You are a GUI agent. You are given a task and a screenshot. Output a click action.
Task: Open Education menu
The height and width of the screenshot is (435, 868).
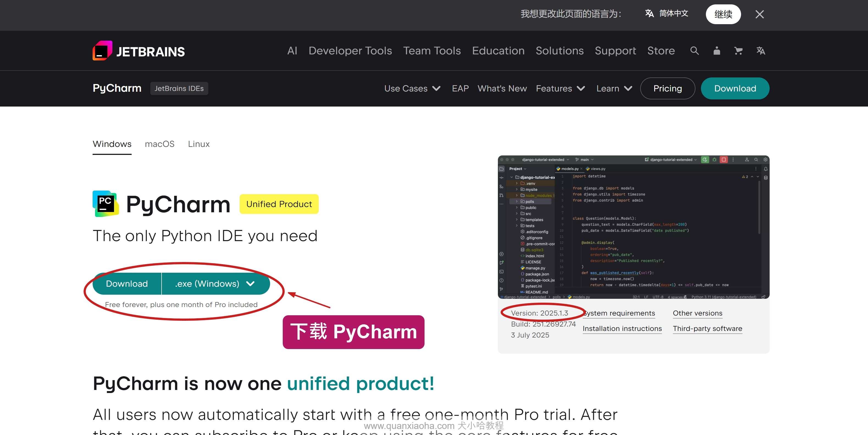498,51
